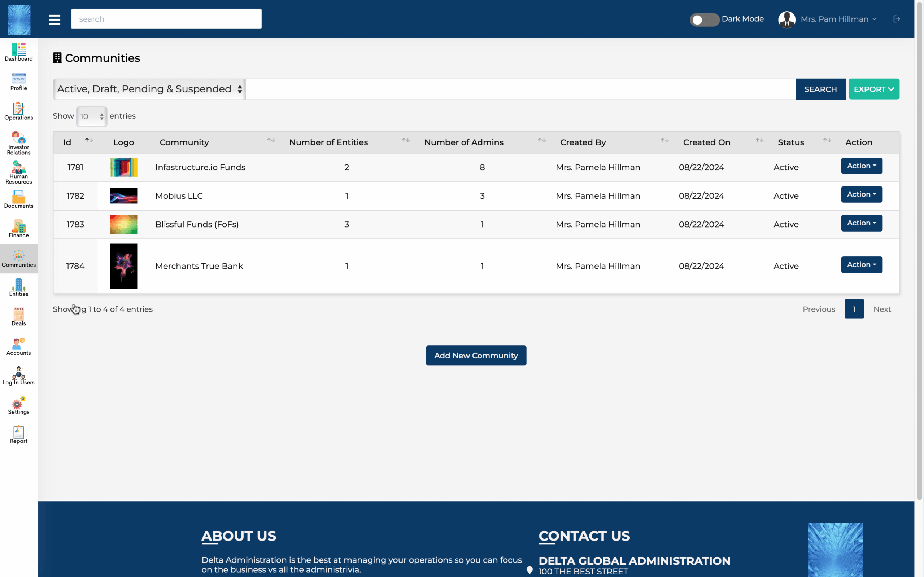Open Log In Users section
The width and height of the screenshot is (924, 577).
[x=18, y=376]
